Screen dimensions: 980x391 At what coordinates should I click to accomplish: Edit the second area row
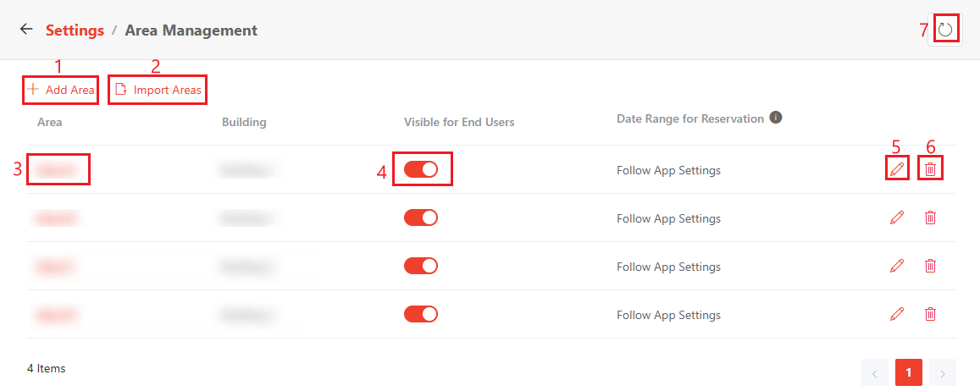point(897,218)
